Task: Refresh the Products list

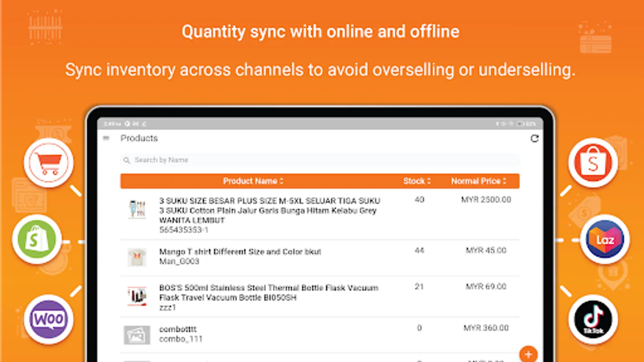Action: [535, 138]
